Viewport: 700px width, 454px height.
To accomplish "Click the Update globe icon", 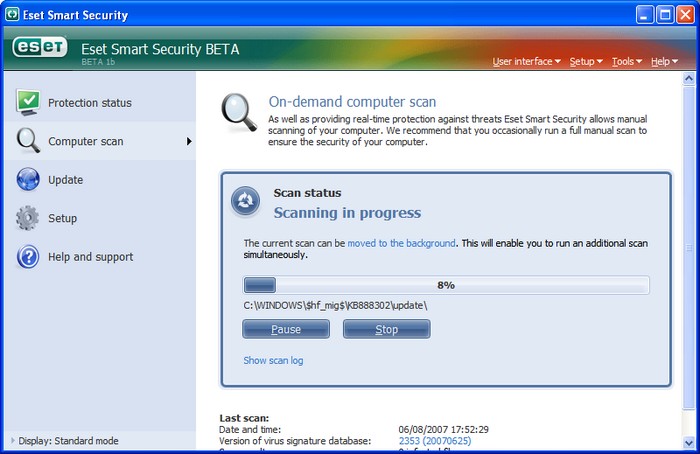I will coord(28,179).
